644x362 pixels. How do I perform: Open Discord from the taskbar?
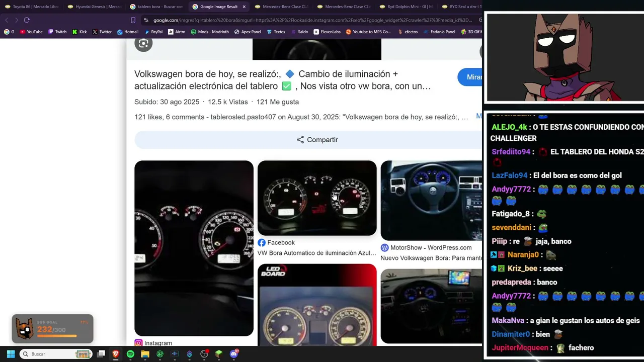[x=233, y=354]
